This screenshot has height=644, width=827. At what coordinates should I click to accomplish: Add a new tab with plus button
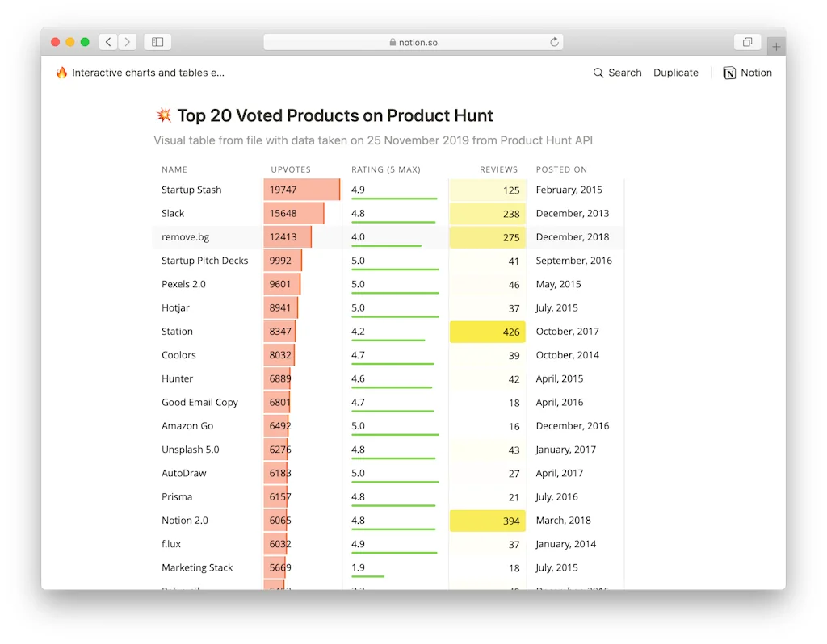pos(776,47)
